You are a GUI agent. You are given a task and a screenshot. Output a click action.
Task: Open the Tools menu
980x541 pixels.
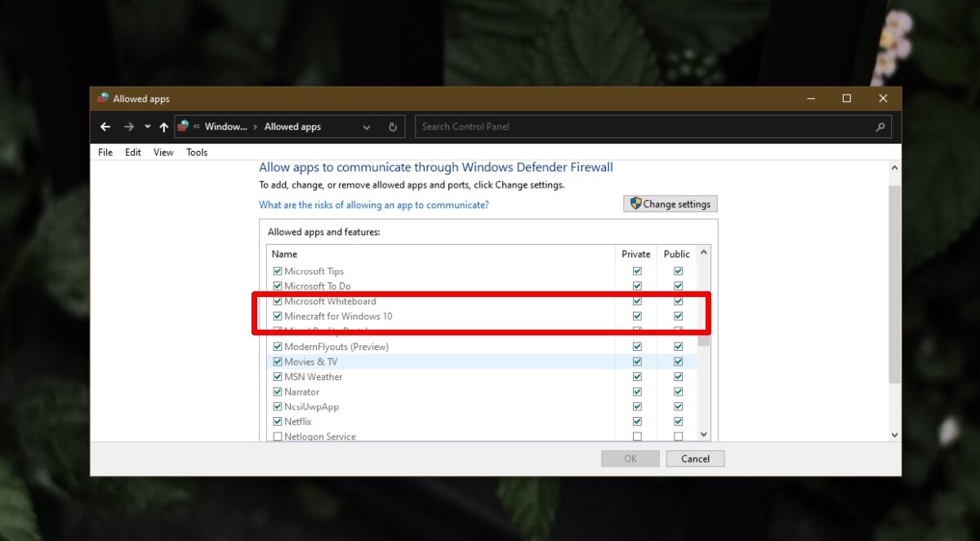click(x=197, y=153)
